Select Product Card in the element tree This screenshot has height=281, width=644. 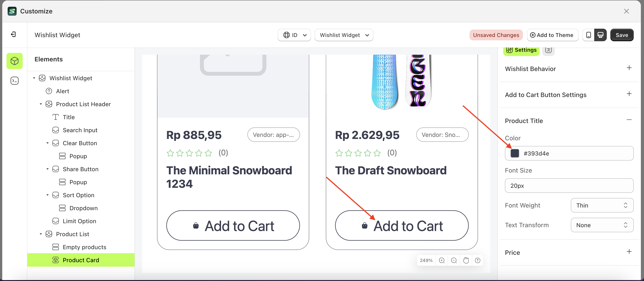[81, 260]
